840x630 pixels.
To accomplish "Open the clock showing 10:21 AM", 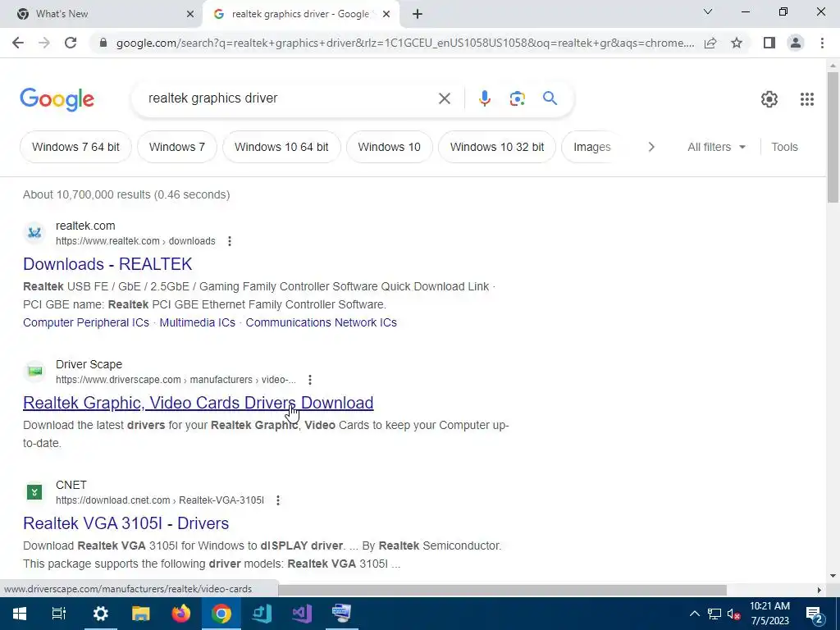I will point(769,614).
